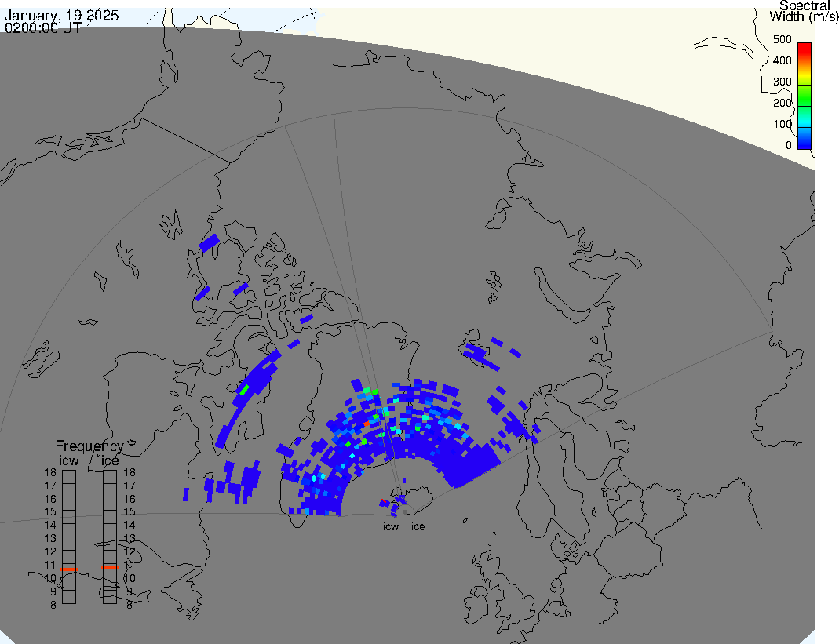Select the 500 label on color scale
Image resolution: width=839 pixels, height=644 pixels.
pos(782,39)
